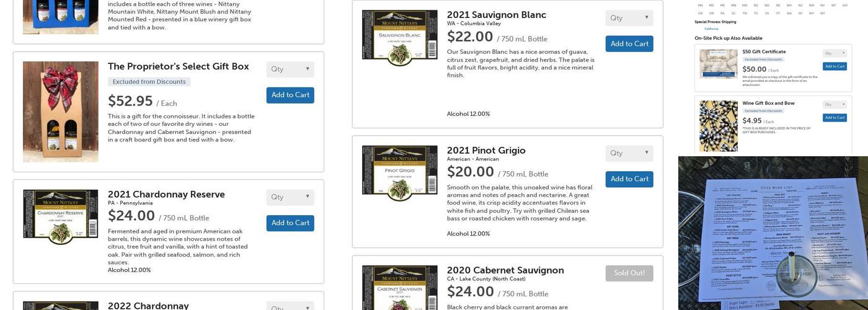This screenshot has height=310, width=868.
Task: Add 2021 Sauvignon Blanc to cart
Action: [x=629, y=44]
